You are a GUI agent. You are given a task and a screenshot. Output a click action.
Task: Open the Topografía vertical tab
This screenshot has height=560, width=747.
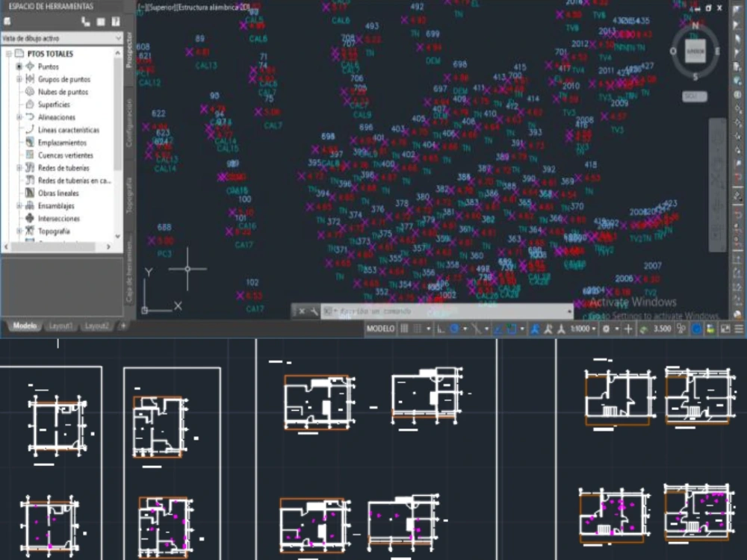coord(129,195)
